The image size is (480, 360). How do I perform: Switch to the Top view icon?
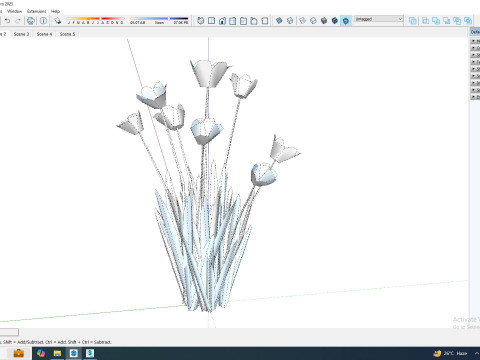[x=211, y=21]
